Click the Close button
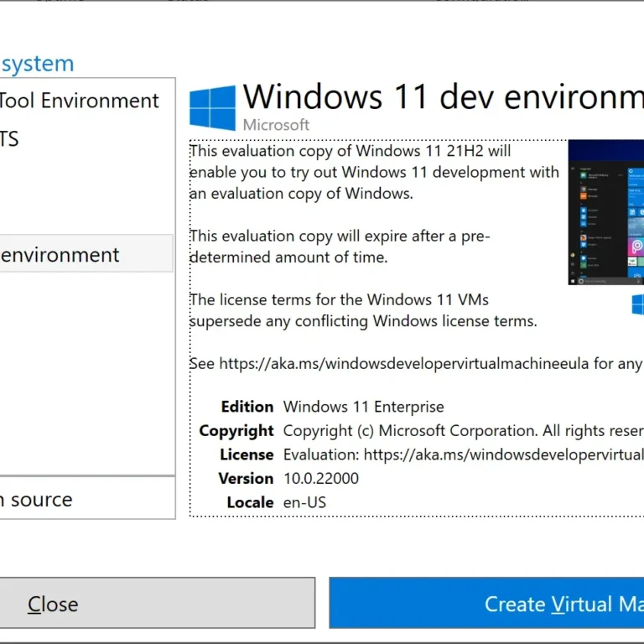 click(158, 603)
